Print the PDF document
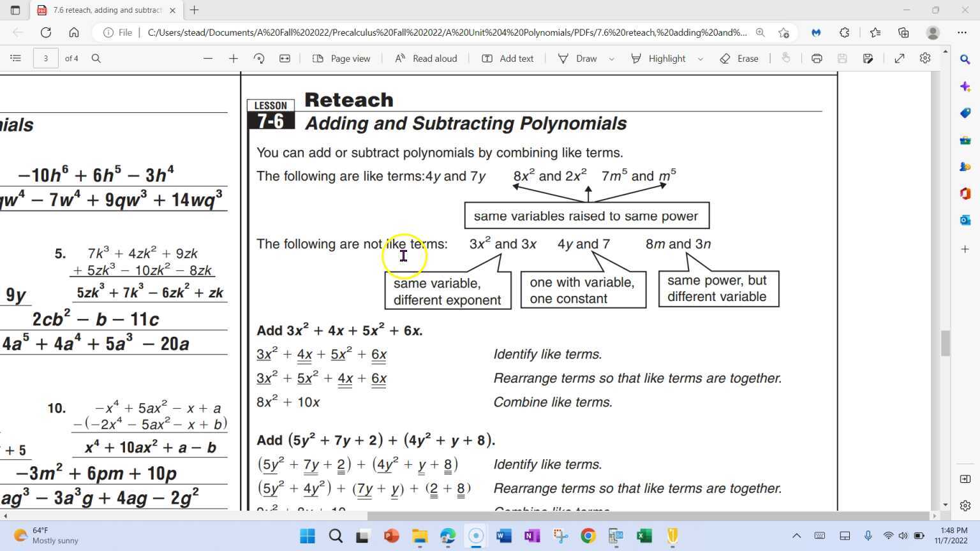Viewport: 980px width, 551px height. 817,58
